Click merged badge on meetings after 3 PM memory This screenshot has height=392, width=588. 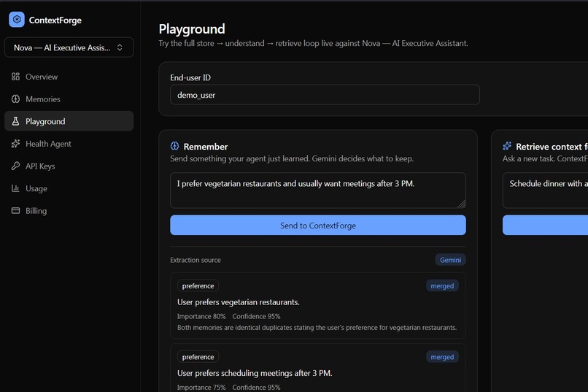click(x=442, y=357)
